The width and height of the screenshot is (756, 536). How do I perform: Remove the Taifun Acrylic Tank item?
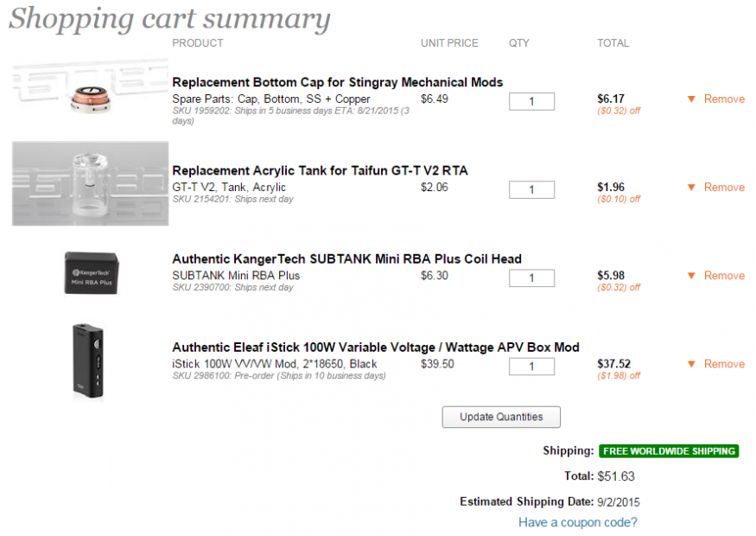(724, 188)
